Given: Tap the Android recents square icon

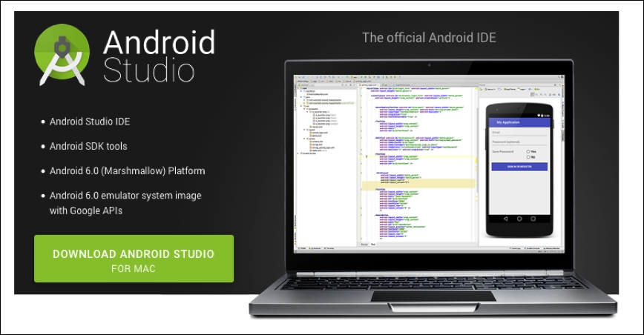Looking at the screenshot, I should click(533, 219).
